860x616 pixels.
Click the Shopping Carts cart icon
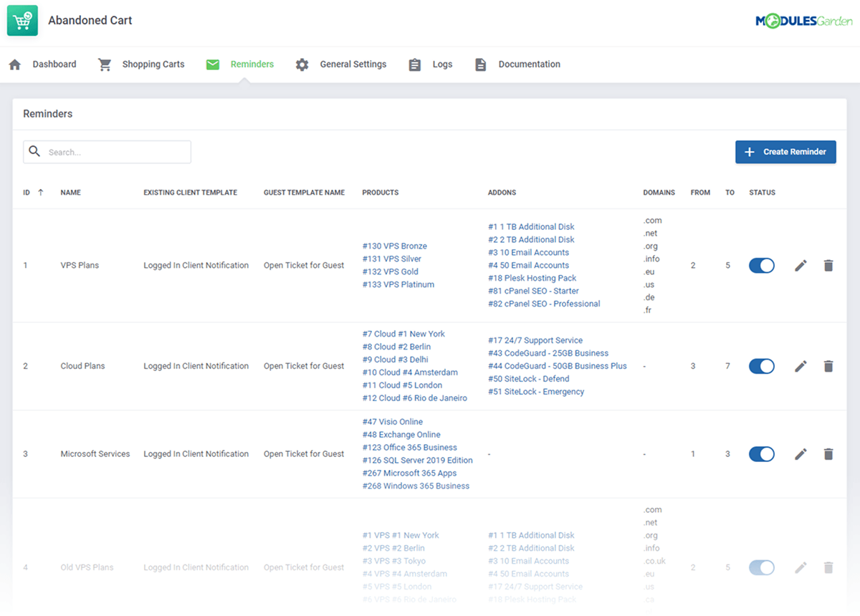click(105, 64)
